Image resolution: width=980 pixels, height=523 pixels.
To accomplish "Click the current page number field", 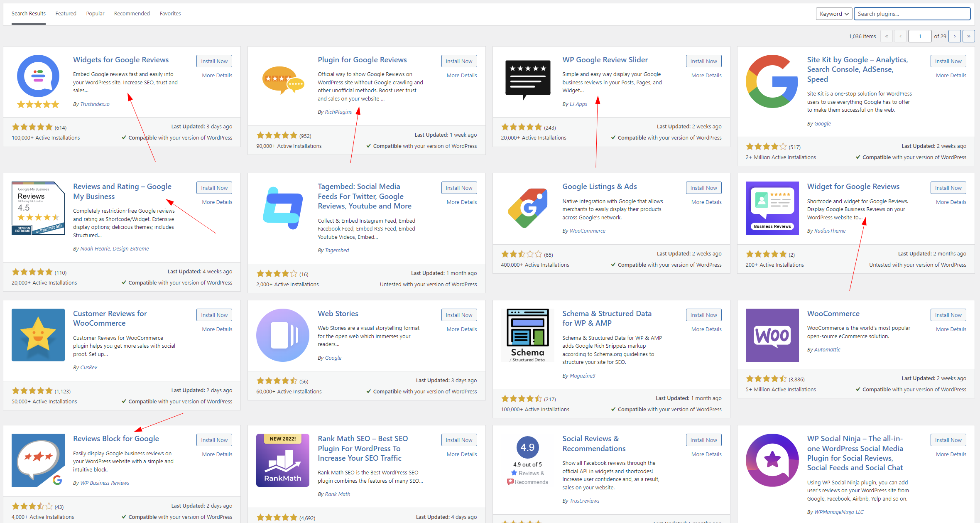I will tap(920, 36).
